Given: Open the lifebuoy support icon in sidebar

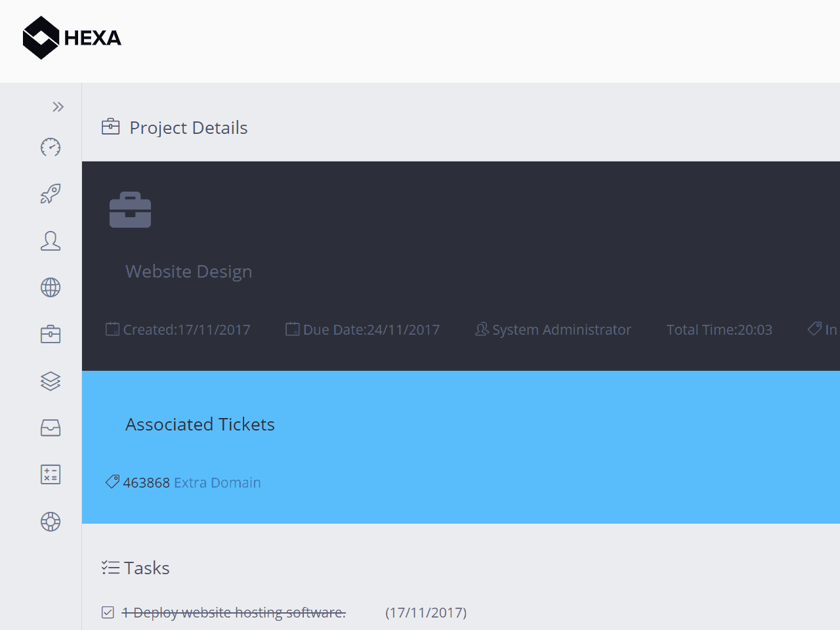Looking at the screenshot, I should [x=51, y=522].
